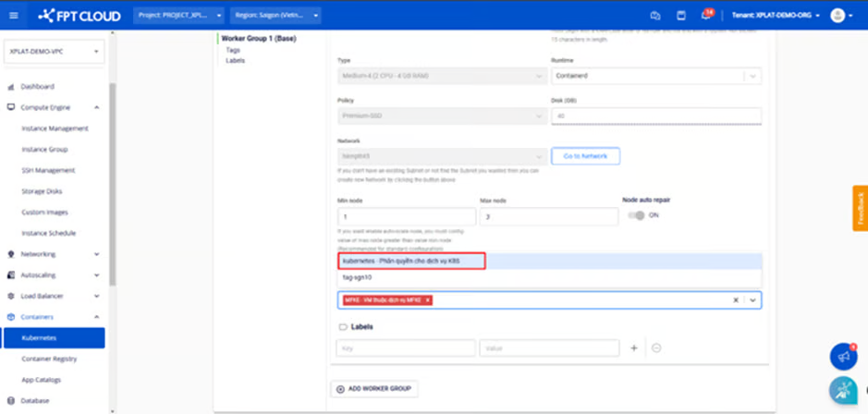Clear all selected tags with X icon

coord(736,300)
